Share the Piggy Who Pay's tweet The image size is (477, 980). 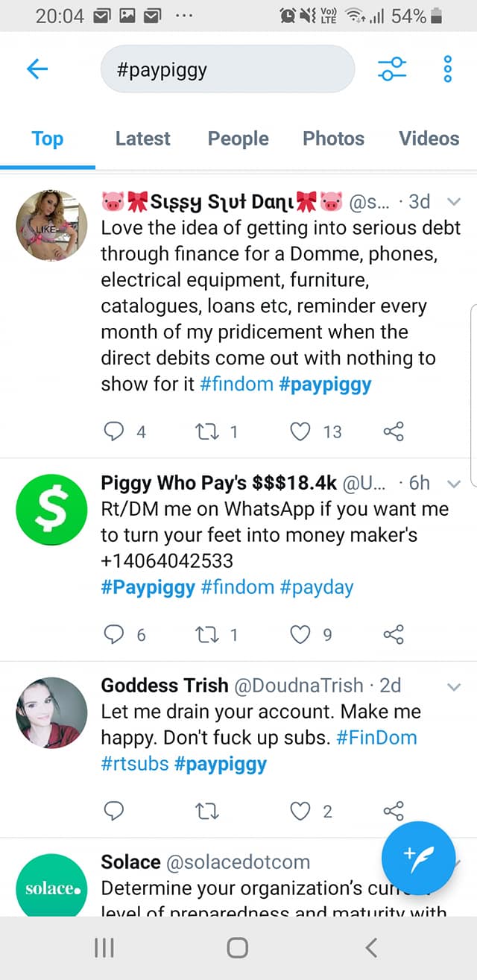click(393, 634)
